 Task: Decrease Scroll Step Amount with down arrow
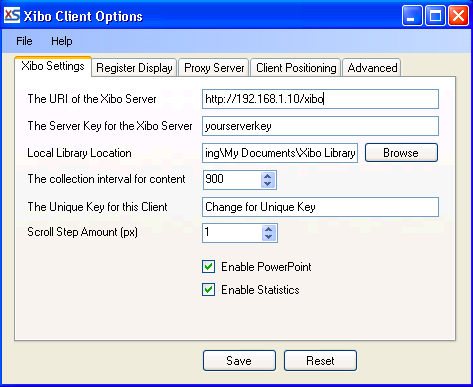click(269, 237)
